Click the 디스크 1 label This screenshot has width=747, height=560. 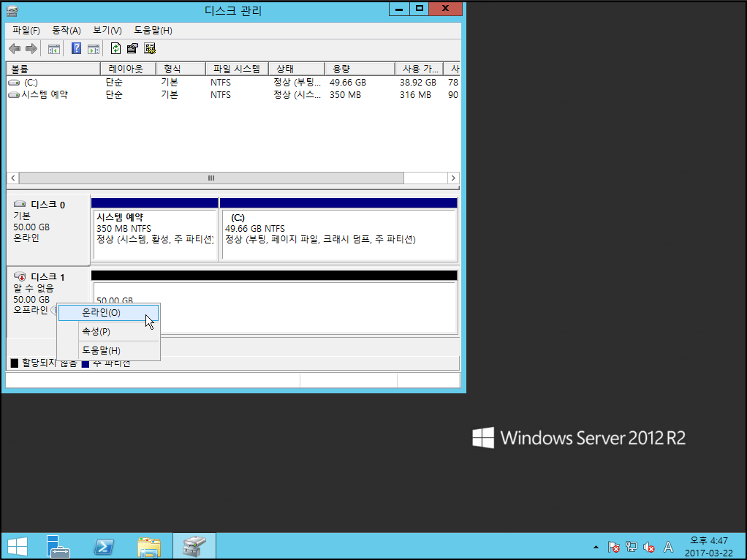click(48, 277)
